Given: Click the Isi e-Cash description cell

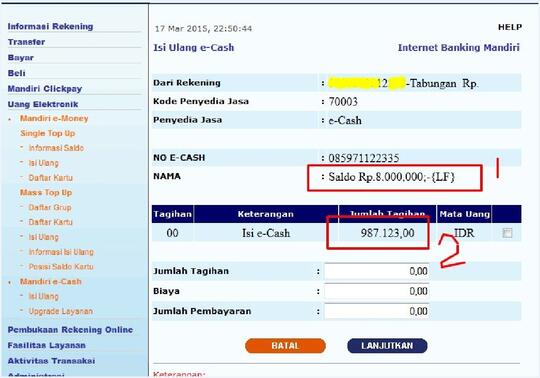Looking at the screenshot, I should coord(266,233).
